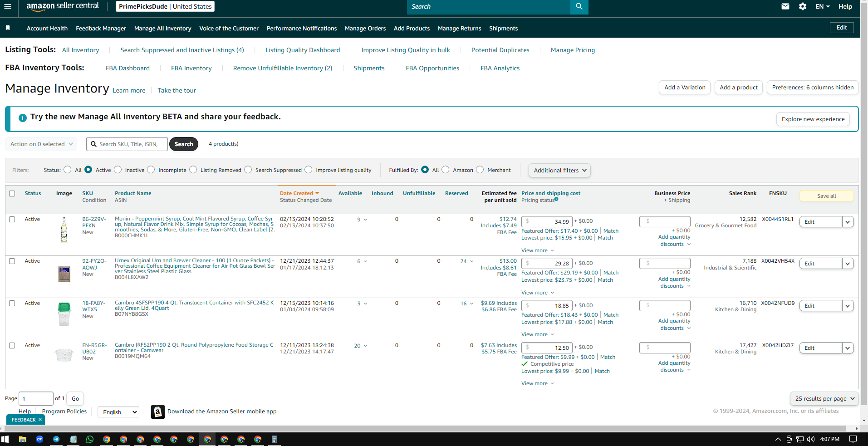The image size is (868, 446).
Task: Expand View more for the Urnex row
Action: pos(538,293)
